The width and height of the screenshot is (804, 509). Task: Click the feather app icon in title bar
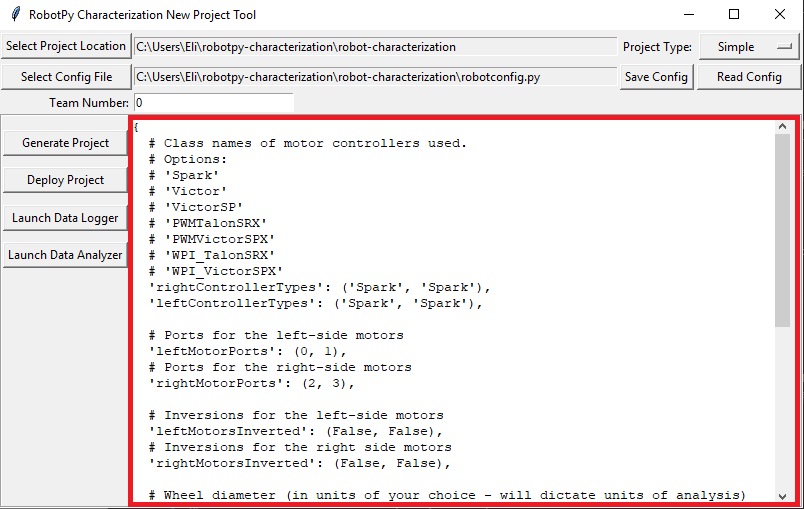pos(16,14)
